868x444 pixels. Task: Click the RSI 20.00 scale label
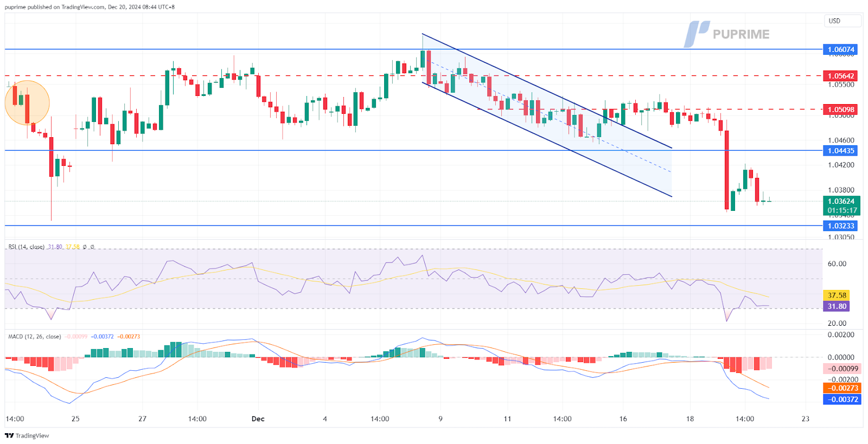837,324
